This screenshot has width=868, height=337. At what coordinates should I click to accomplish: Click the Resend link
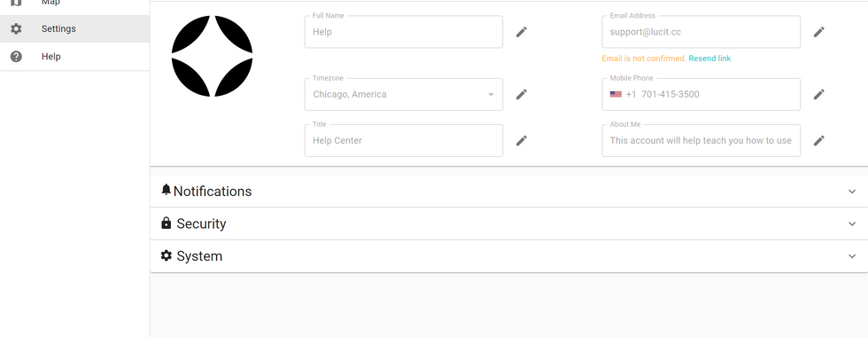709,59
